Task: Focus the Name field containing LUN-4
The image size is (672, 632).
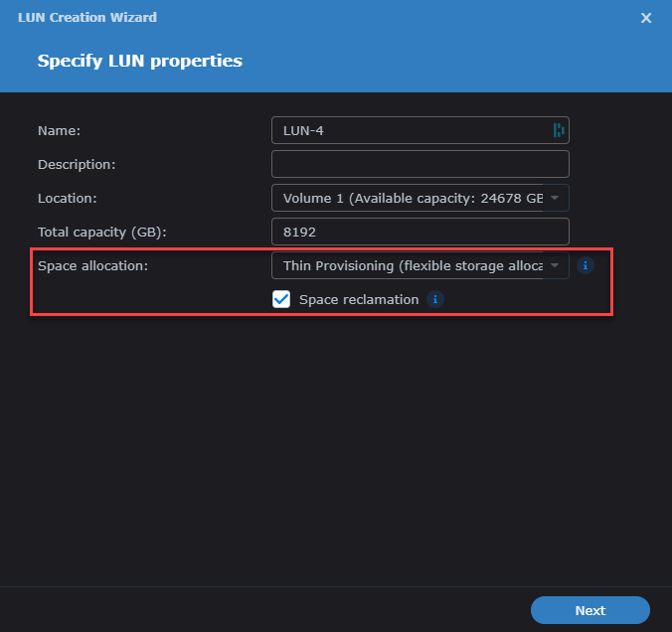Action: (420, 130)
